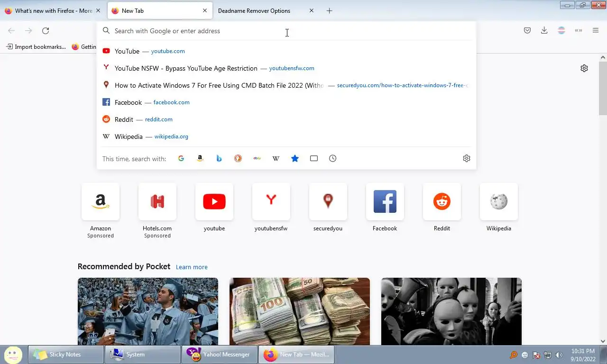
Task: Close the What's new with Firefox tab
Action: 98,10
